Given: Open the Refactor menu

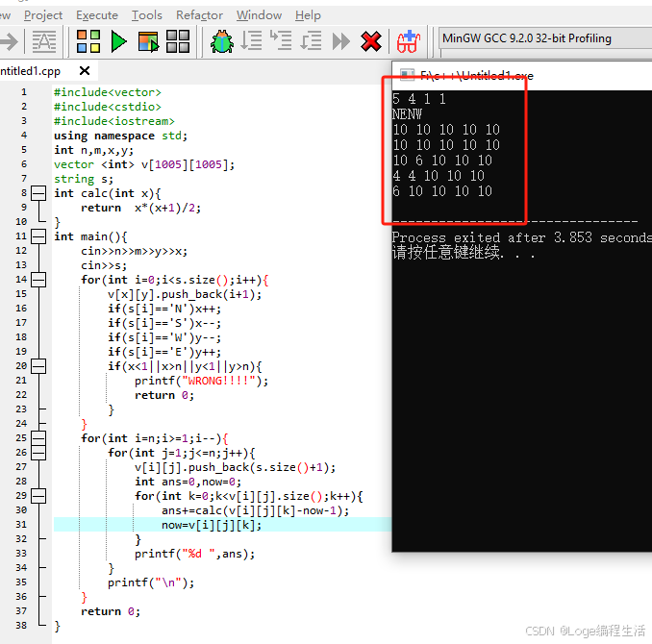Looking at the screenshot, I should [199, 15].
